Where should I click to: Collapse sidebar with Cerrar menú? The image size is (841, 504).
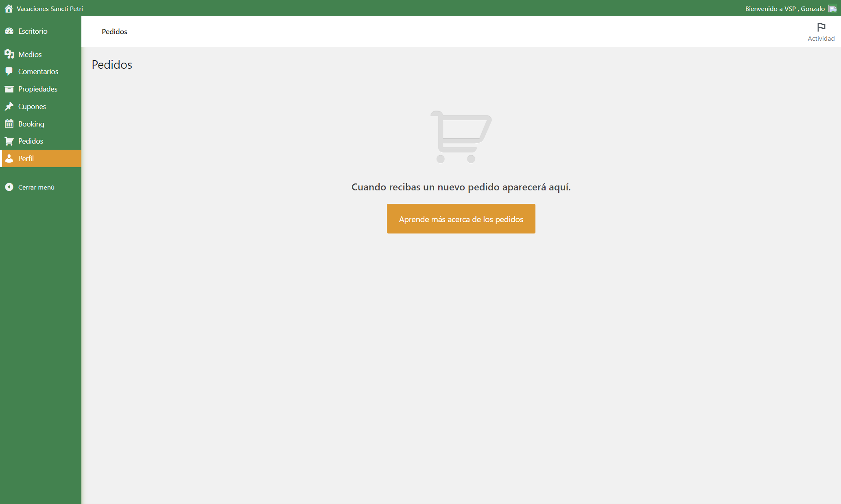coord(41,187)
